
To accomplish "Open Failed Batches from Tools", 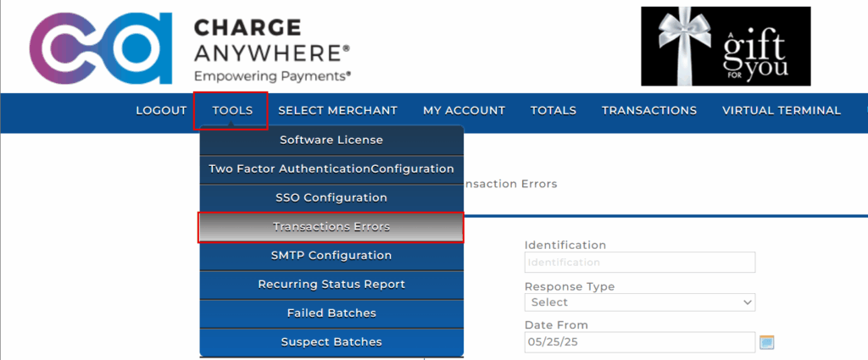I will [x=331, y=313].
